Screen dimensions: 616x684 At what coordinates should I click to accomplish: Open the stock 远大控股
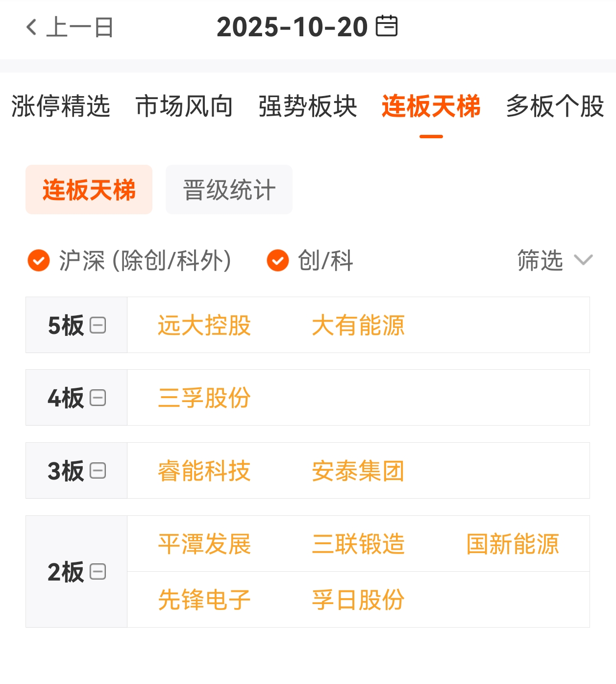pos(204,325)
